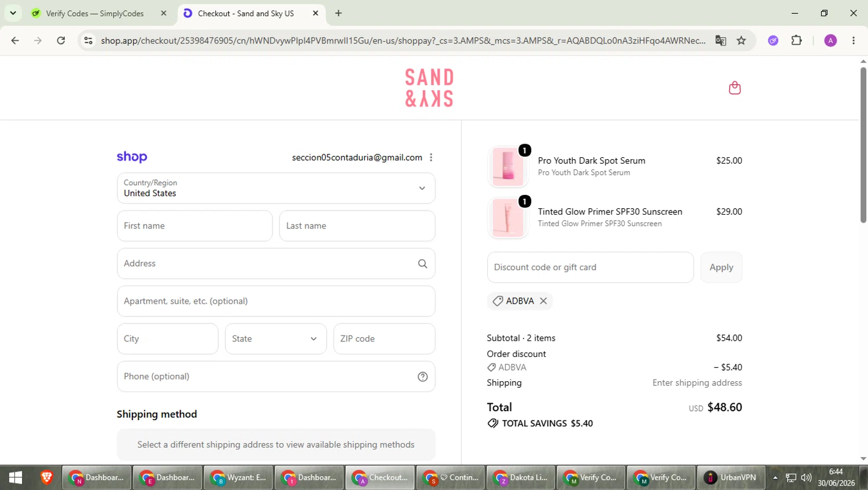The width and height of the screenshot is (868, 490).
Task: Click the Subtotal value $54.00
Action: pyautogui.click(x=729, y=338)
